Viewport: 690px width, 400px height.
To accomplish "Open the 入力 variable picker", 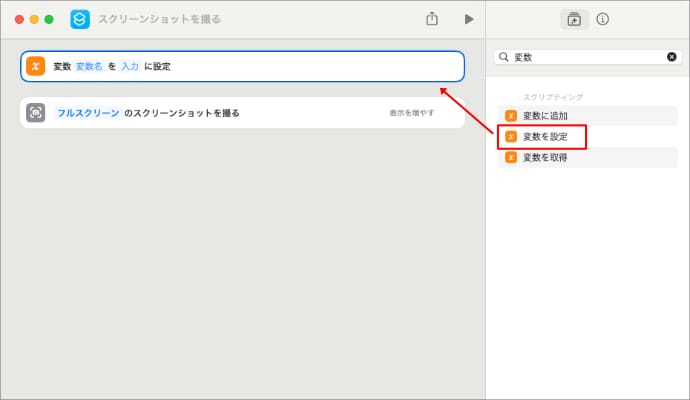I will click(x=130, y=66).
